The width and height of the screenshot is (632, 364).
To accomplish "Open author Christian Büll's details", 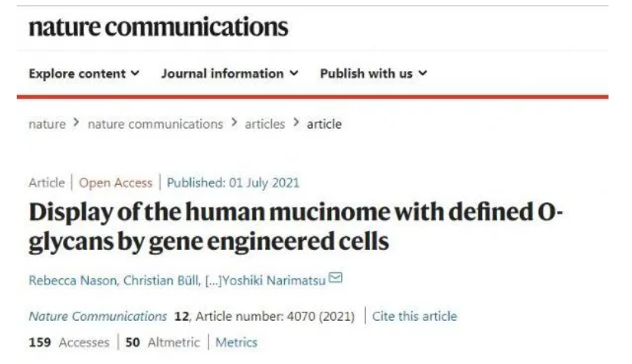I will click(x=161, y=280).
